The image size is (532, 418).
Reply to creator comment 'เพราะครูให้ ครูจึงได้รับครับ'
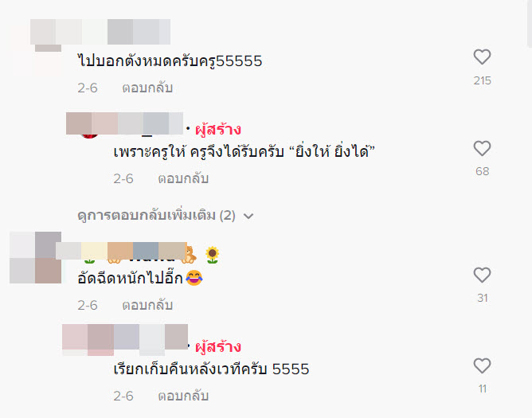click(x=183, y=178)
